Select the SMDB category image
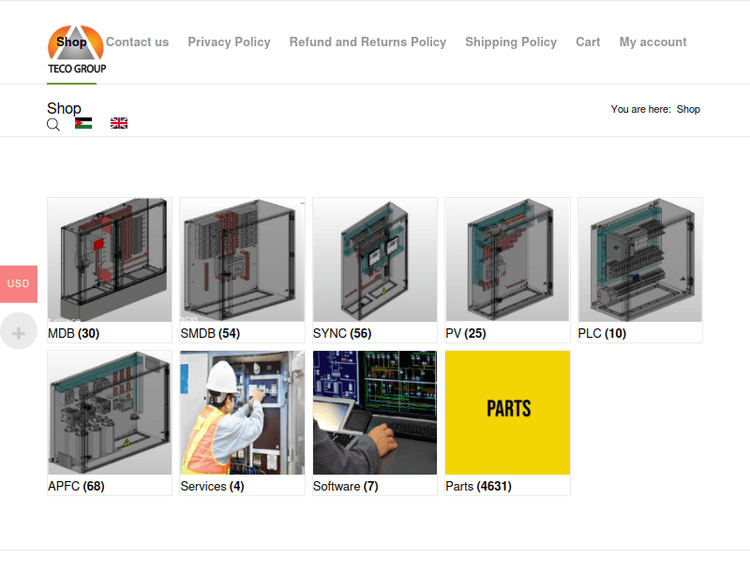Viewport: 750px width, 563px height. tap(242, 260)
